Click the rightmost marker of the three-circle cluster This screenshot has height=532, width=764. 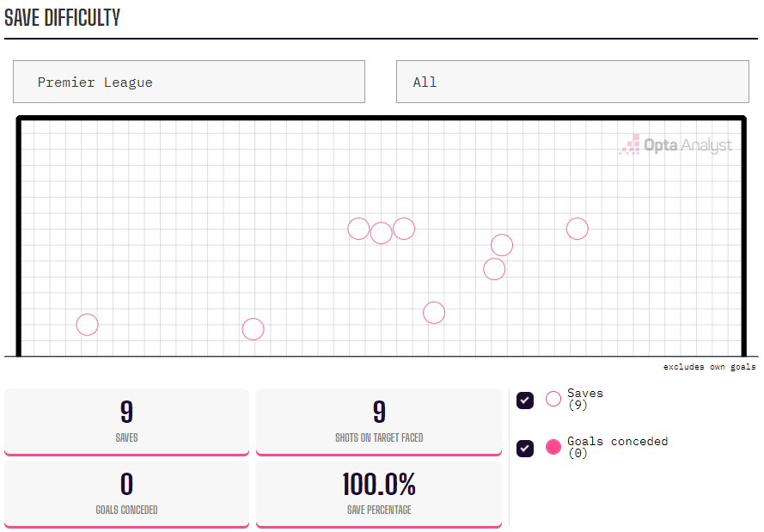coord(404,229)
